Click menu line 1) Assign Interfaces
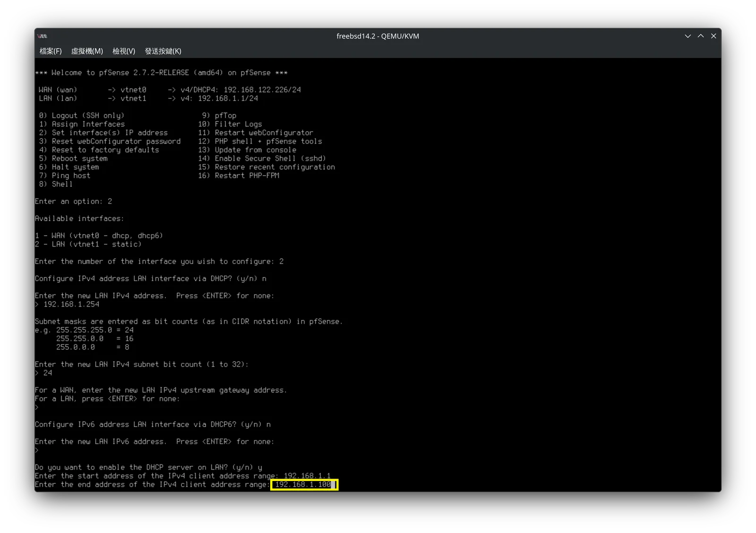 click(x=82, y=124)
